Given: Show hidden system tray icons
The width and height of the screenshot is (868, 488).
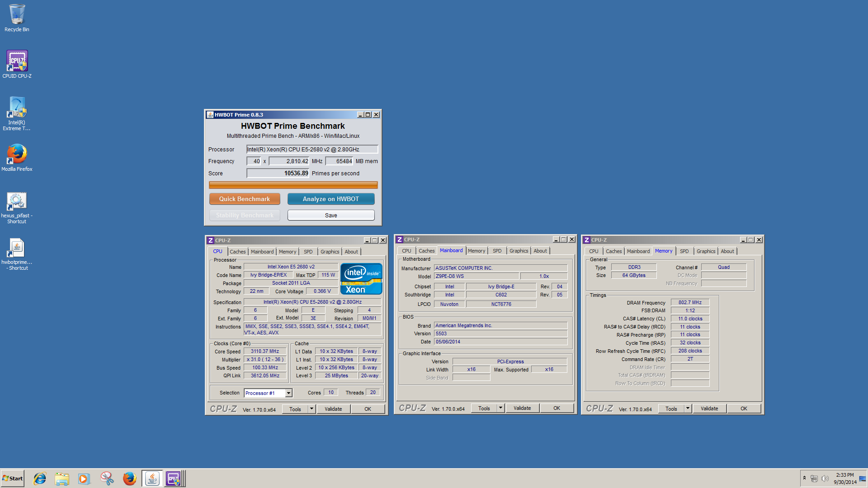Looking at the screenshot, I should [804, 478].
